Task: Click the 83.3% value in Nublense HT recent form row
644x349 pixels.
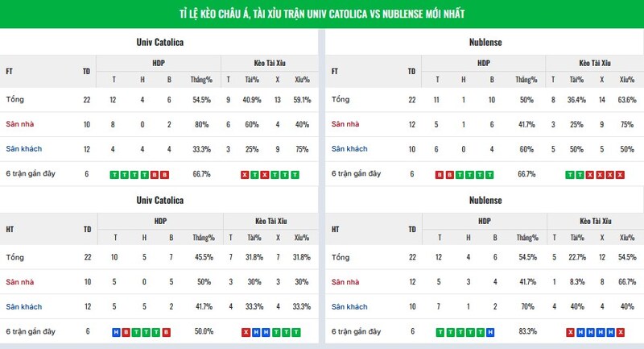Action: (526, 331)
